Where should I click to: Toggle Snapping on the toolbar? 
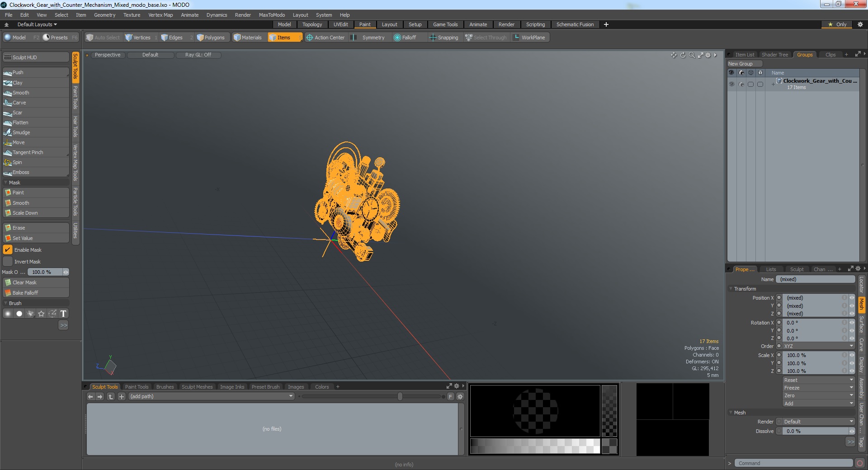point(443,38)
